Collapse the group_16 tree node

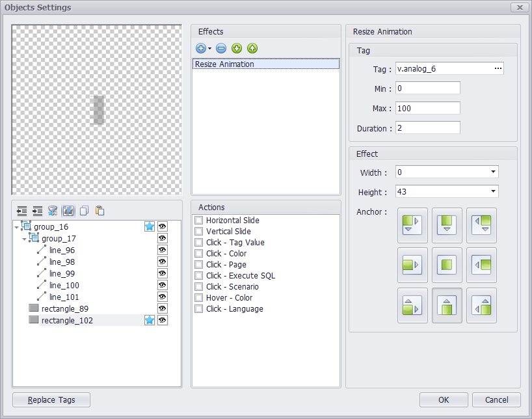pyautogui.click(x=17, y=227)
